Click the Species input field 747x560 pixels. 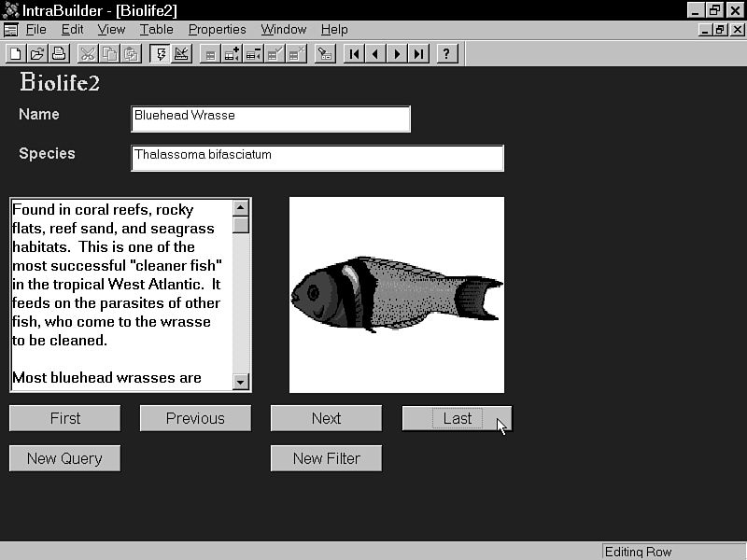(317, 158)
